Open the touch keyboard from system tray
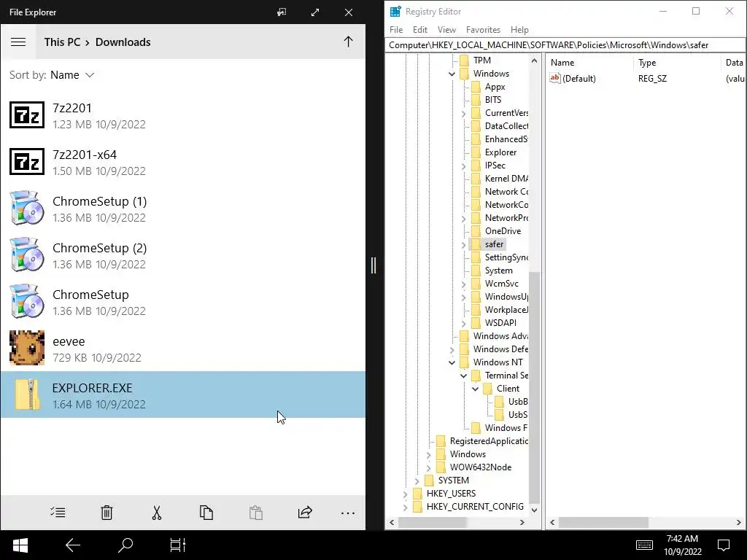This screenshot has width=747, height=560. pos(644,545)
